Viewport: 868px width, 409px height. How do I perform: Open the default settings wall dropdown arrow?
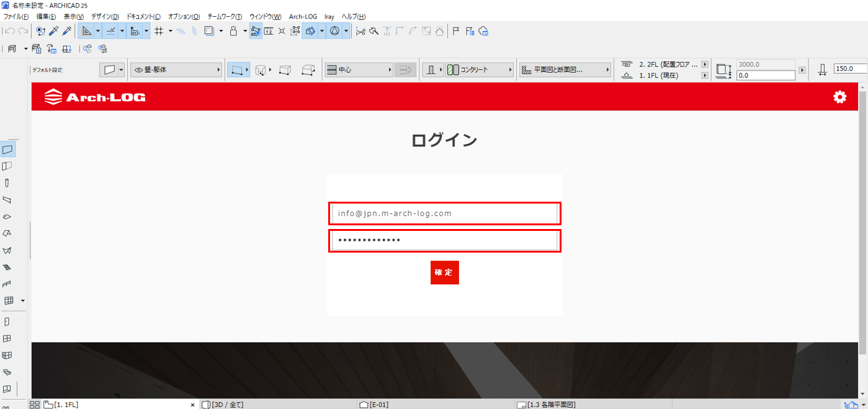click(121, 70)
